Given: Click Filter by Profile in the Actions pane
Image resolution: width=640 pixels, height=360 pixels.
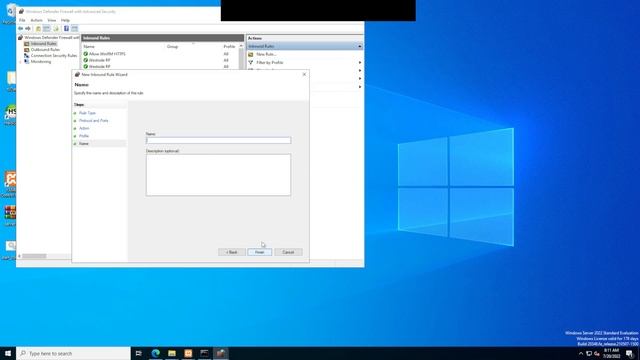Looking at the screenshot, I should (270, 62).
